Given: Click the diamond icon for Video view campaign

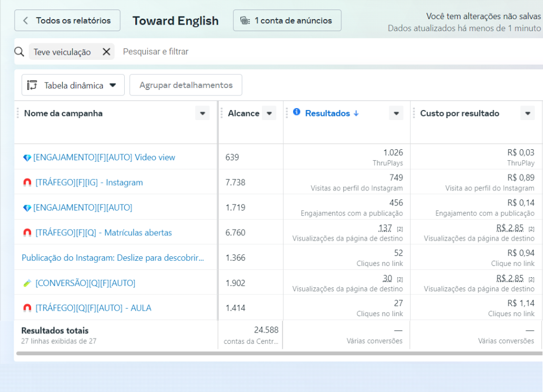Looking at the screenshot, I should 27,158.
